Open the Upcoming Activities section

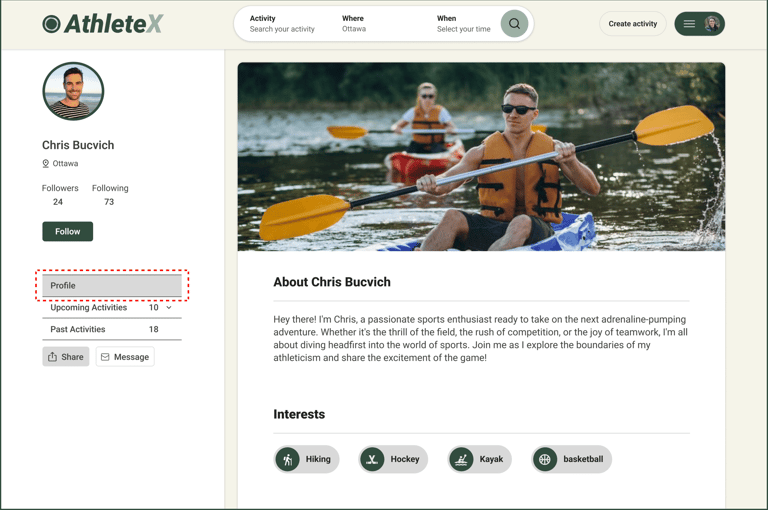tap(112, 308)
